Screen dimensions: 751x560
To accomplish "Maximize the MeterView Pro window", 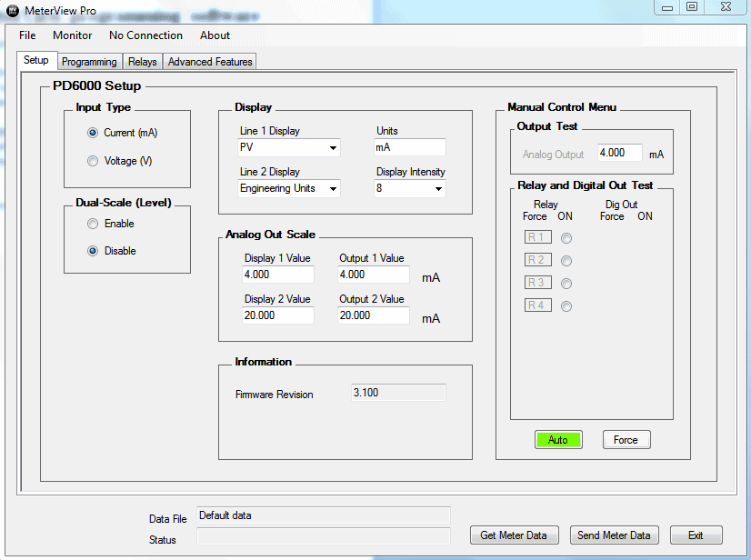I will click(x=692, y=7).
